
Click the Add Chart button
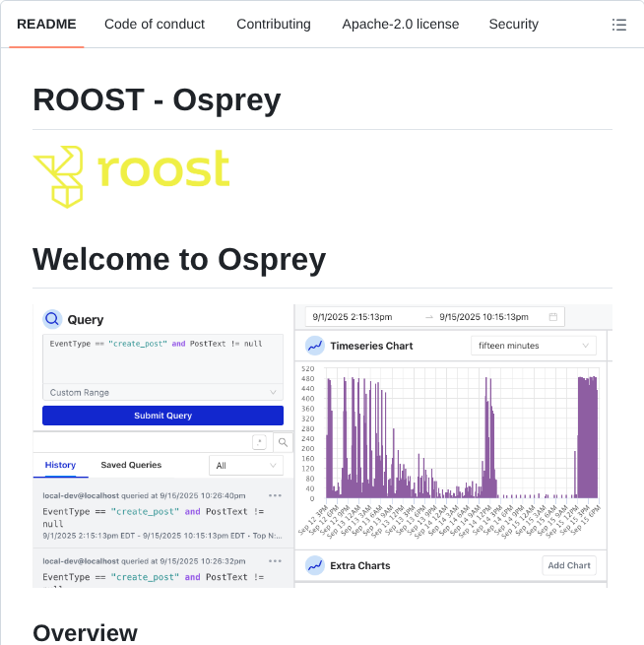(x=569, y=565)
